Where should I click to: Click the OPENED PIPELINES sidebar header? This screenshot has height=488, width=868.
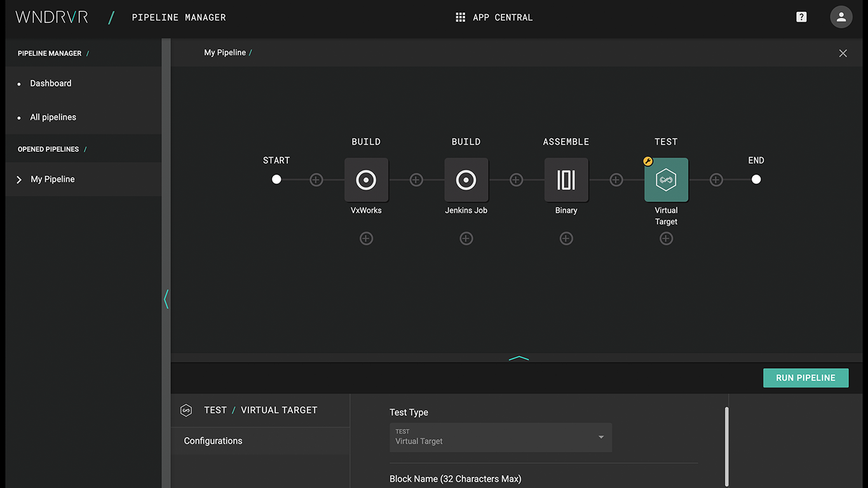(x=48, y=149)
